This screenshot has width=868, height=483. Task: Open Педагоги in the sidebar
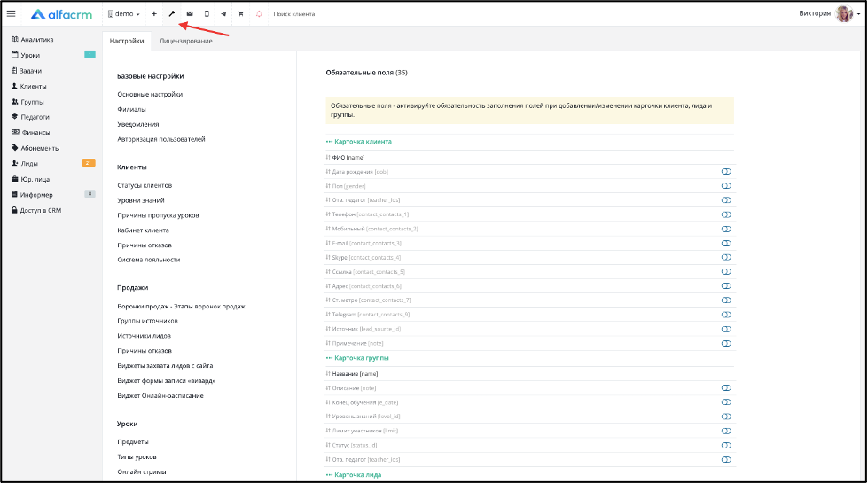(30, 117)
